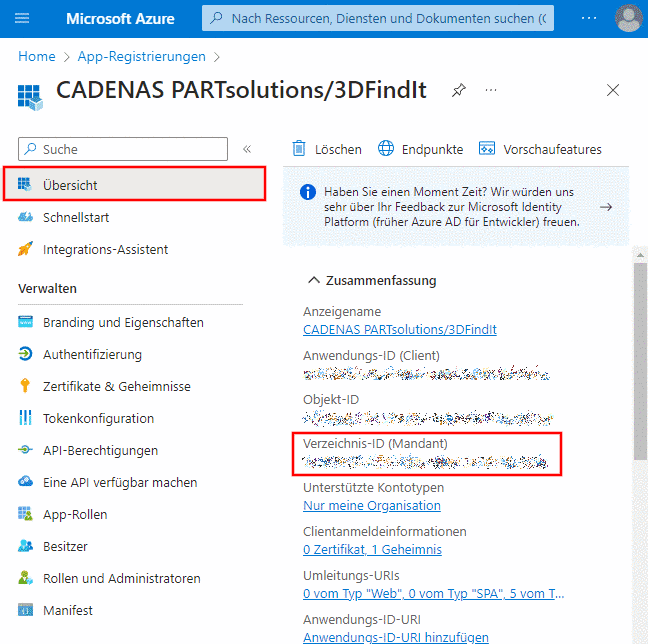Click the sidebar Suche field
Image resolution: width=648 pixels, height=644 pixels.
123,149
